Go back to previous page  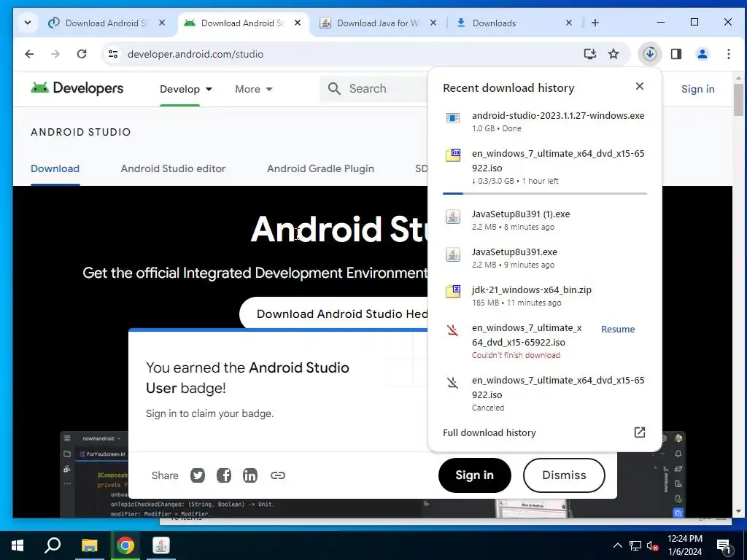click(x=29, y=54)
